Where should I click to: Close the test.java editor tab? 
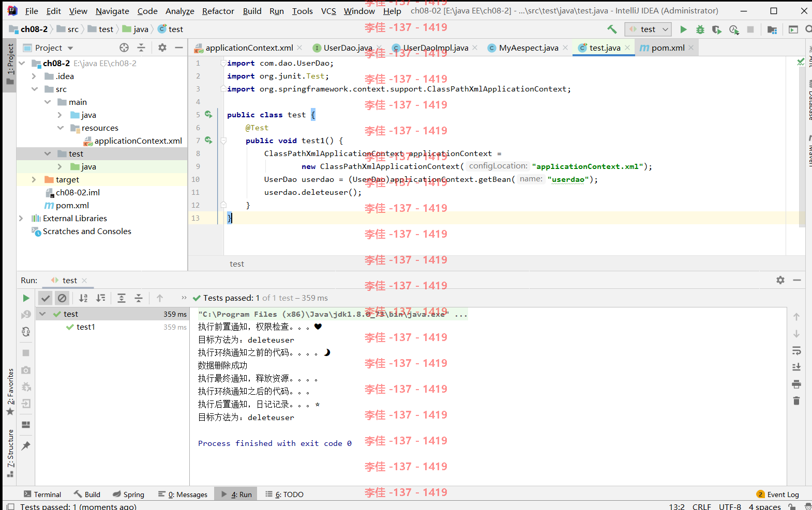tap(627, 48)
